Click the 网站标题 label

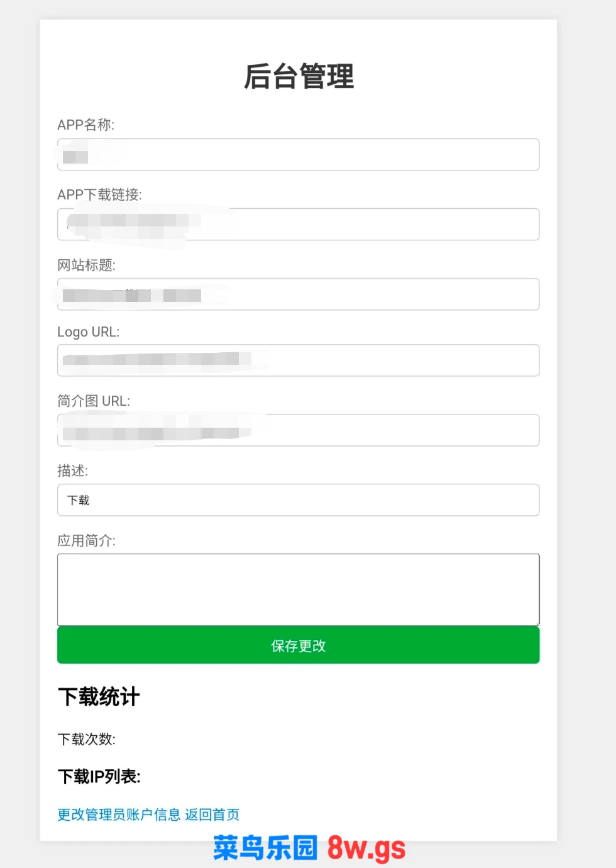click(86, 265)
